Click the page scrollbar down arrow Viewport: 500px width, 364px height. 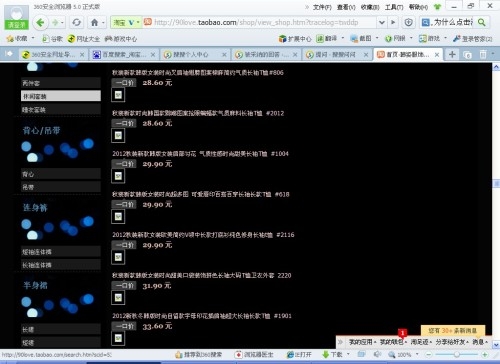[x=496, y=344]
